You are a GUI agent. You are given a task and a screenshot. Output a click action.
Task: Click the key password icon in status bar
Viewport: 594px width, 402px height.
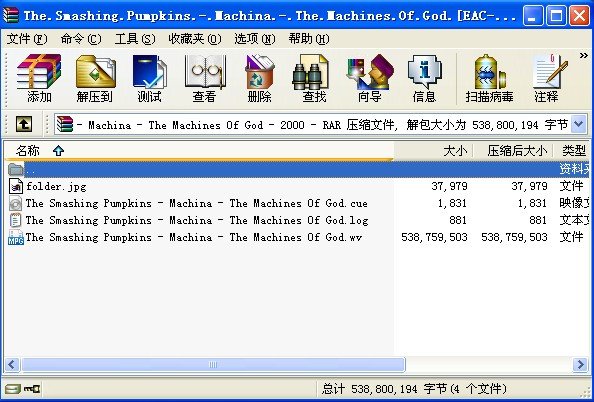(32, 389)
